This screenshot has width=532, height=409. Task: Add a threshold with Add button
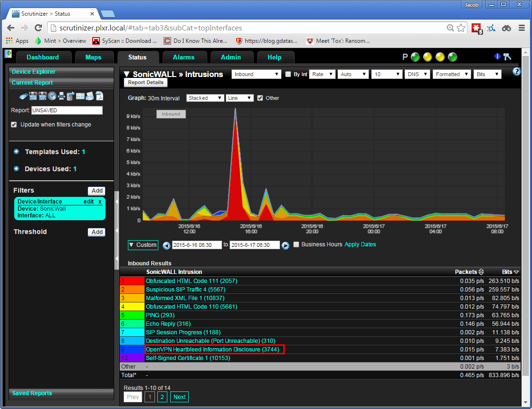[97, 232]
